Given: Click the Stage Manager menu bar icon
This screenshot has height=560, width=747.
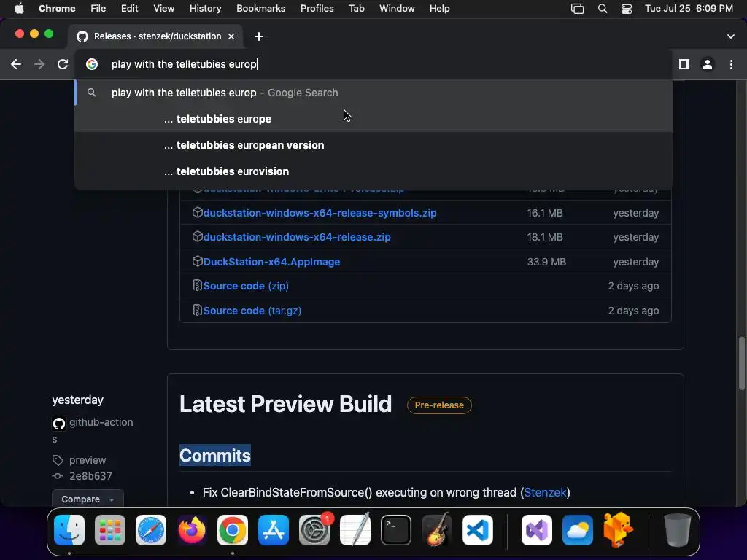Looking at the screenshot, I should coord(578,9).
